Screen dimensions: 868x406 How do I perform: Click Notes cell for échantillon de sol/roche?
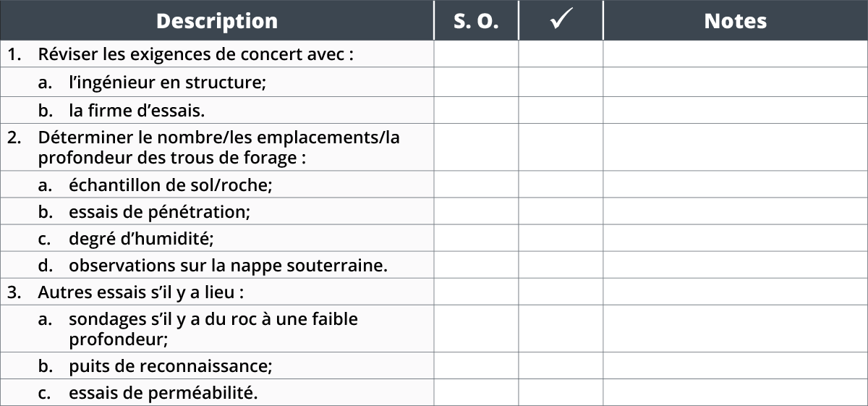(x=736, y=185)
